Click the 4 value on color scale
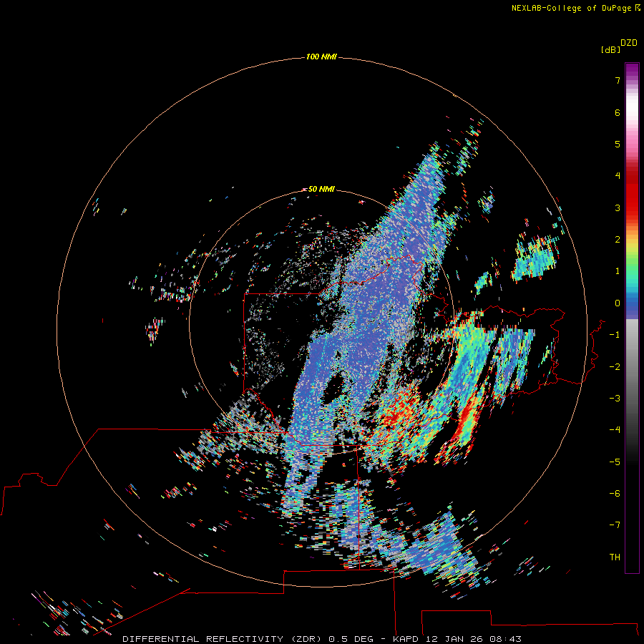This screenshot has height=644, width=644. (x=618, y=176)
